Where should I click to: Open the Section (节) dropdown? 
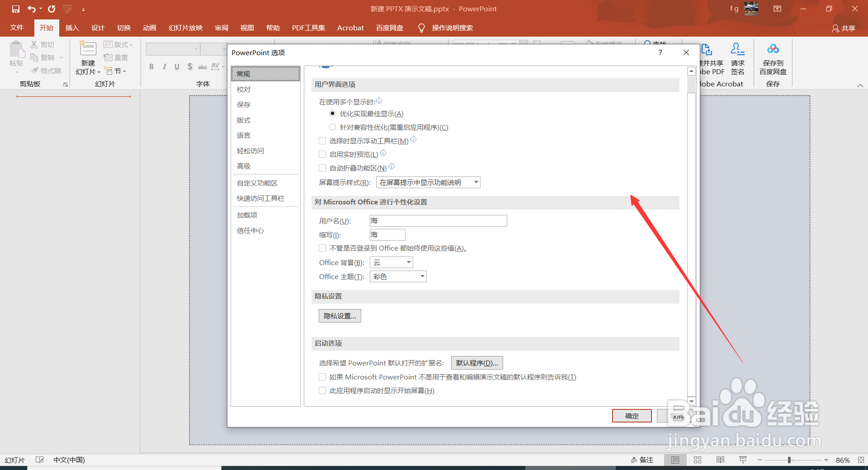115,71
